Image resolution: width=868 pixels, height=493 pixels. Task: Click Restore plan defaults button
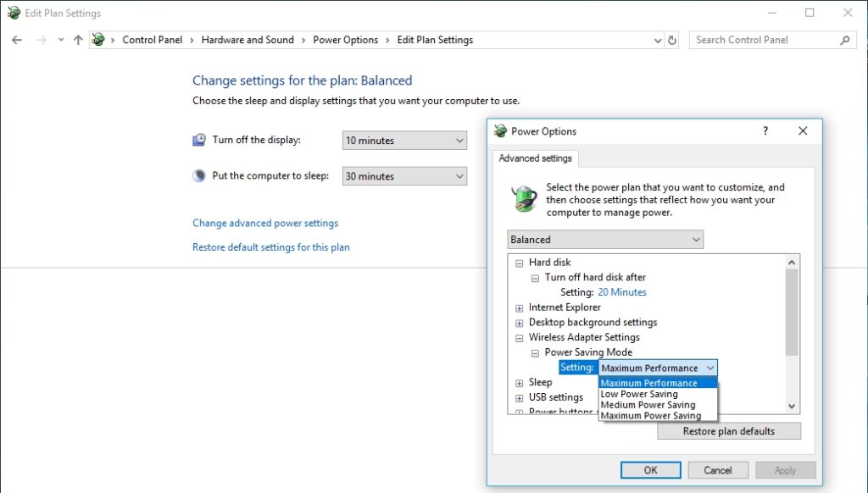[x=728, y=431]
